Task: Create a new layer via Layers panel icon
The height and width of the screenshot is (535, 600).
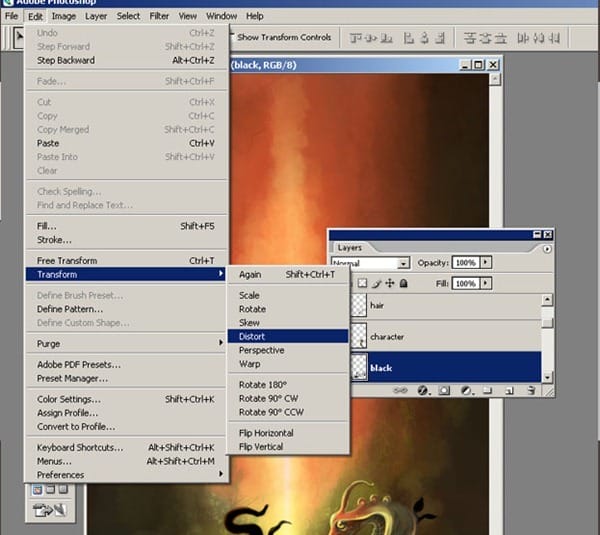Action: [508, 390]
